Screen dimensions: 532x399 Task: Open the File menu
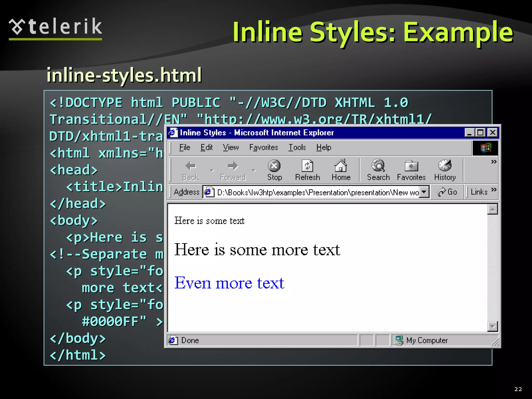pos(184,148)
